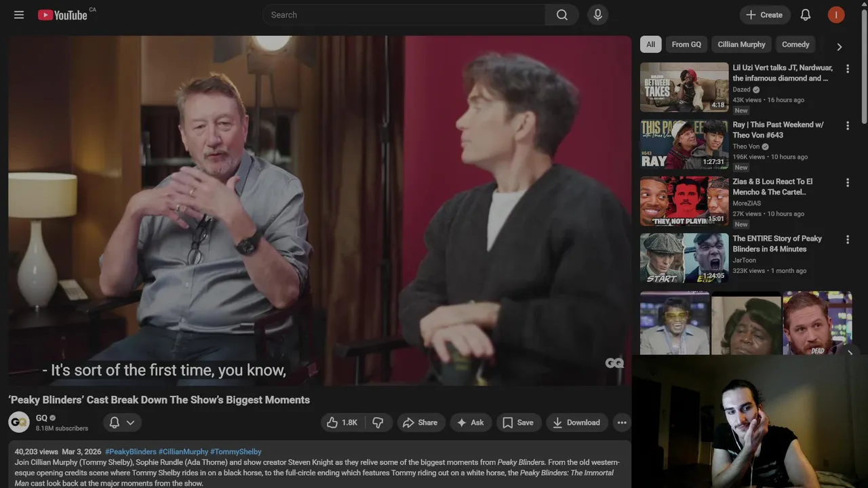Click the video title text
This screenshot has width=868, height=488.
[x=159, y=400]
